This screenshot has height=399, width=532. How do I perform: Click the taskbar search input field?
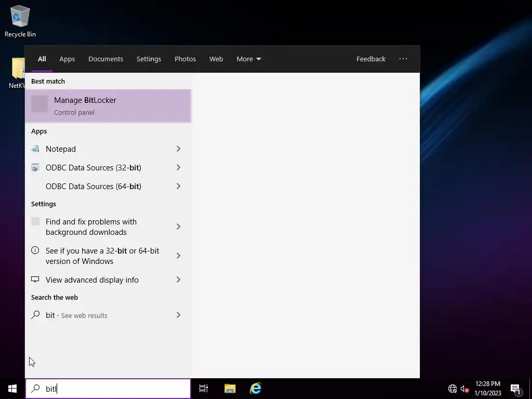108,389
